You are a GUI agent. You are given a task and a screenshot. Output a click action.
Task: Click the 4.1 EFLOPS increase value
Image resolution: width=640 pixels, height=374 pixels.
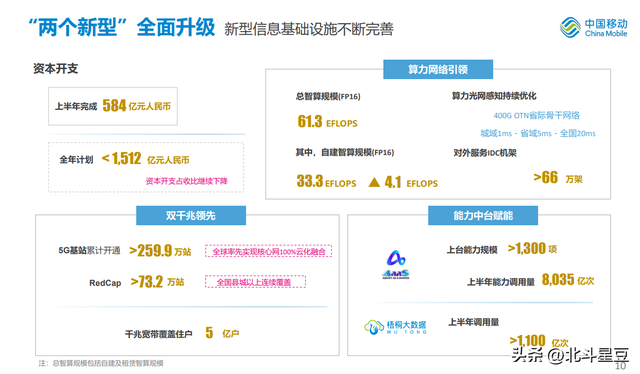(x=411, y=183)
